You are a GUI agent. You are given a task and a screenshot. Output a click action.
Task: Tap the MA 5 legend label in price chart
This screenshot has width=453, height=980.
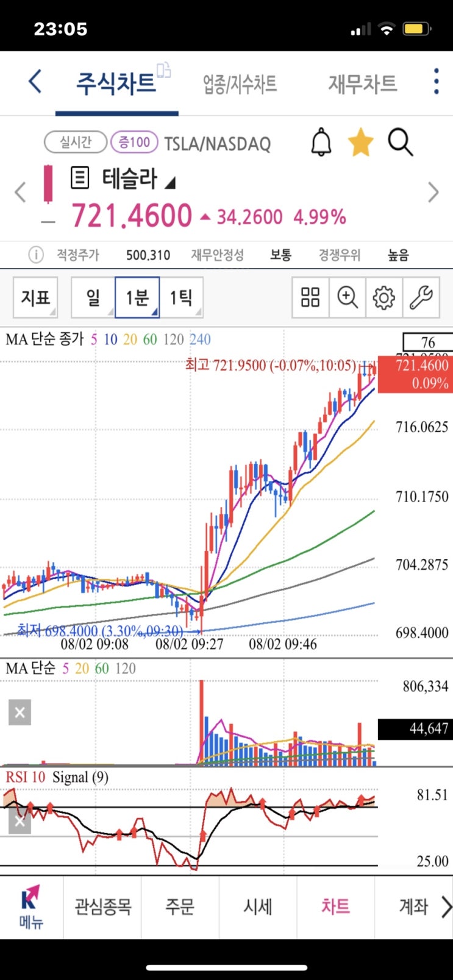(x=94, y=339)
